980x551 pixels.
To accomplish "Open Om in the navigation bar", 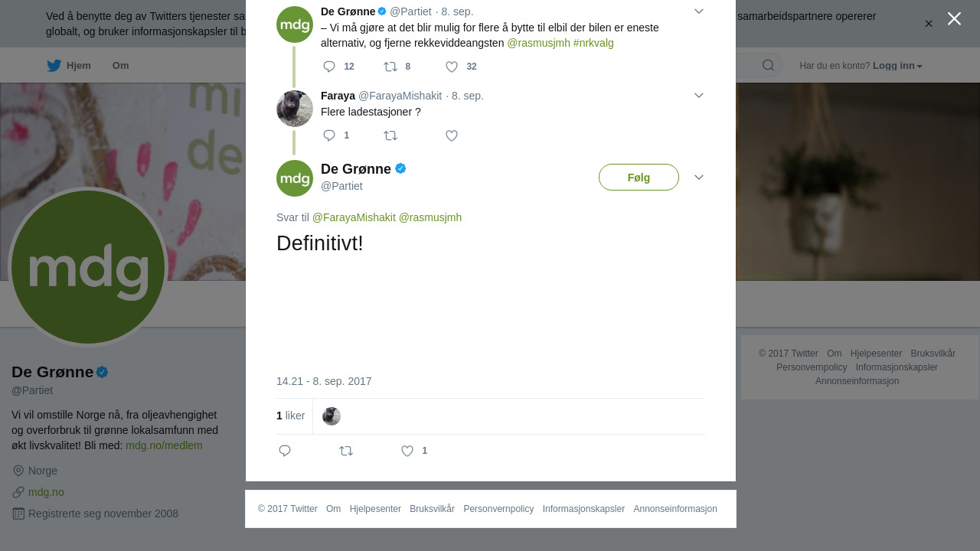I will 120,66.
